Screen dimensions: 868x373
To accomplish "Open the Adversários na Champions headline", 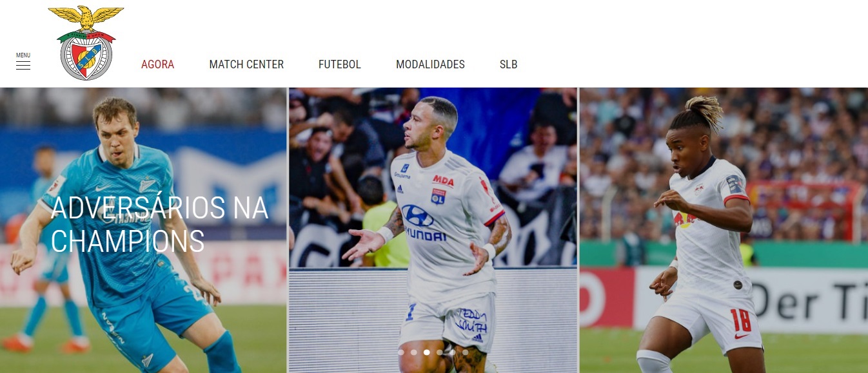I will coord(159,224).
